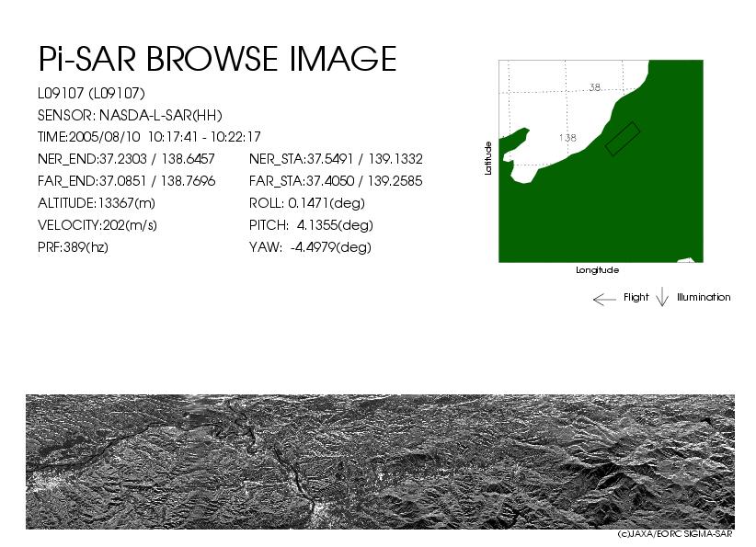
Task: Click the (c)JAXA/EORC SIGMA-SAR credit
Action: point(675,534)
